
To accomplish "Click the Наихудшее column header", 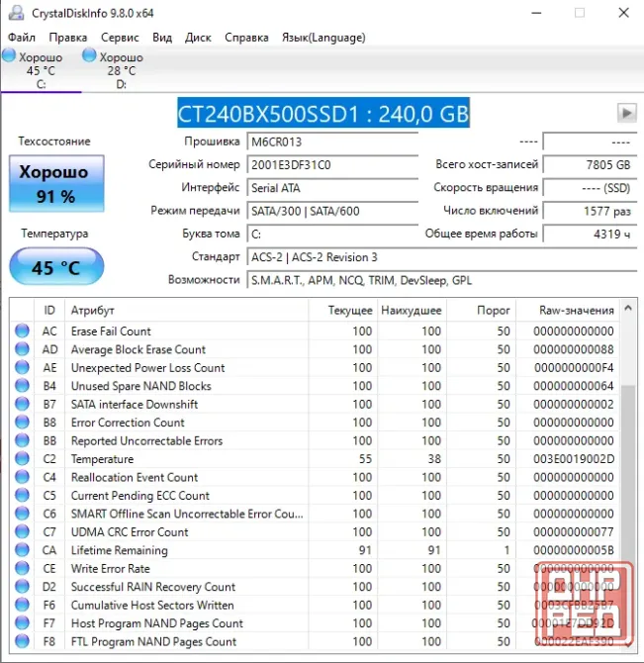I will pos(412,311).
